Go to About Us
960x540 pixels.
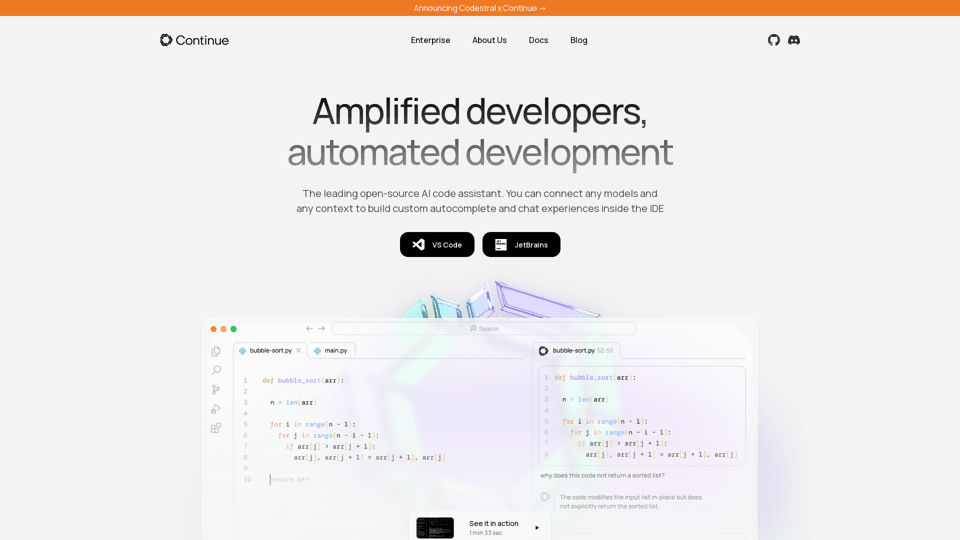click(x=489, y=40)
